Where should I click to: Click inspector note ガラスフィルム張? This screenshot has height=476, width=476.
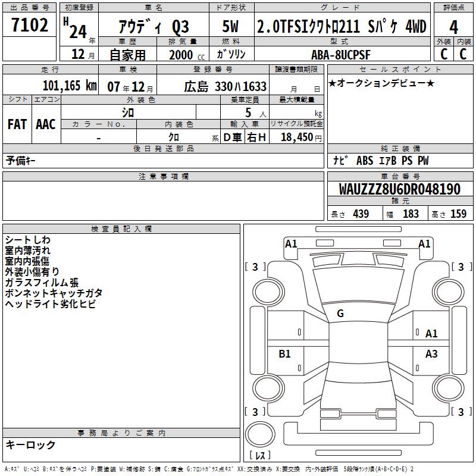tap(42, 283)
